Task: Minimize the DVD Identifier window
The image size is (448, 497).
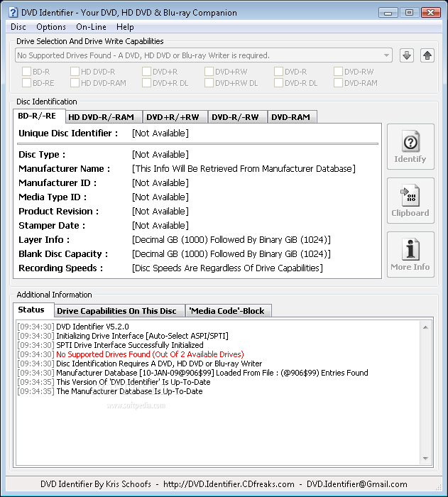Action: point(388,13)
